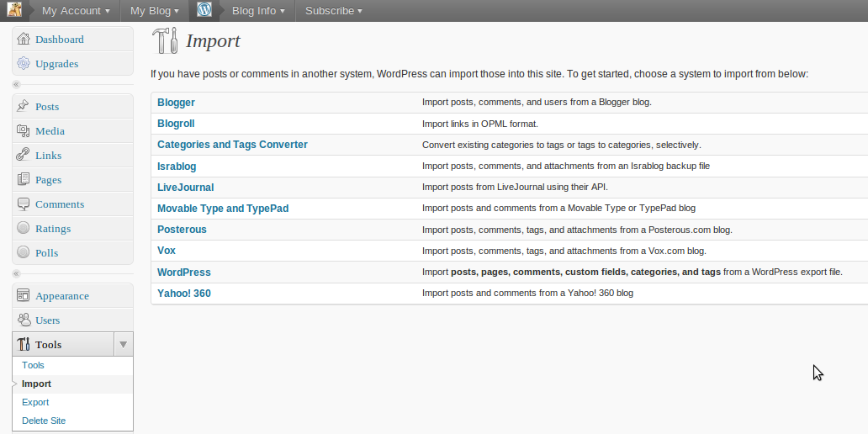Click the Dashboard house icon
This screenshot has height=434, width=868.
24,39
